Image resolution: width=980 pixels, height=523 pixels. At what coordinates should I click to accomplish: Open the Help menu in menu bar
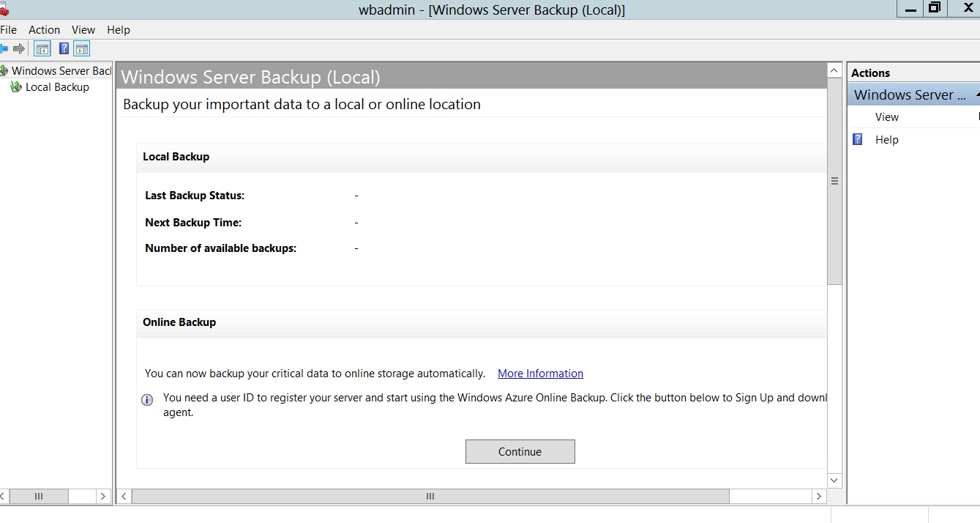pos(118,30)
